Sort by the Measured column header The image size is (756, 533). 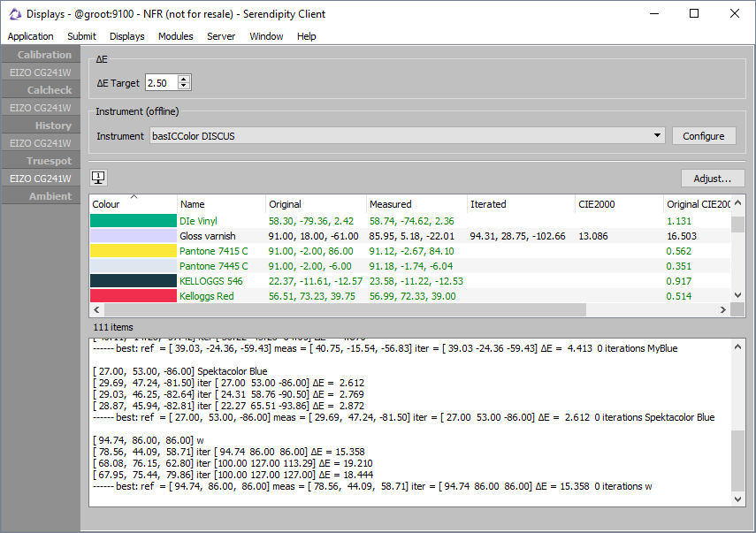416,204
